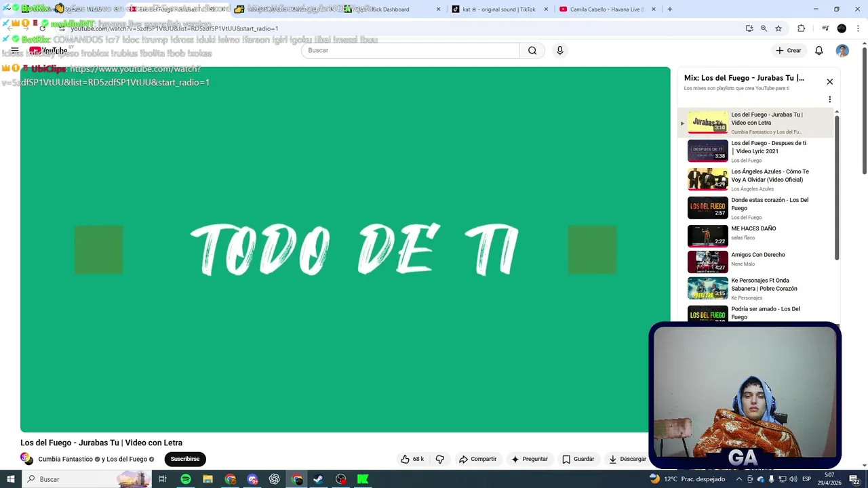Click the Descargar download button

coord(627,459)
